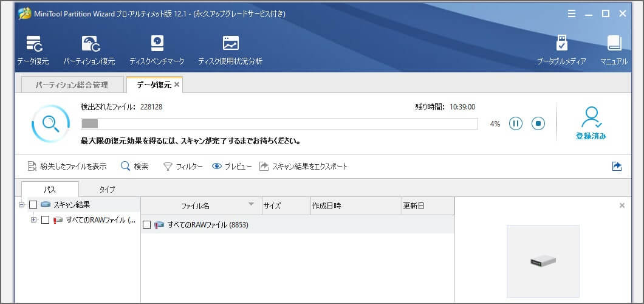Collapse the スキャン結果 tree node

pos(22,204)
